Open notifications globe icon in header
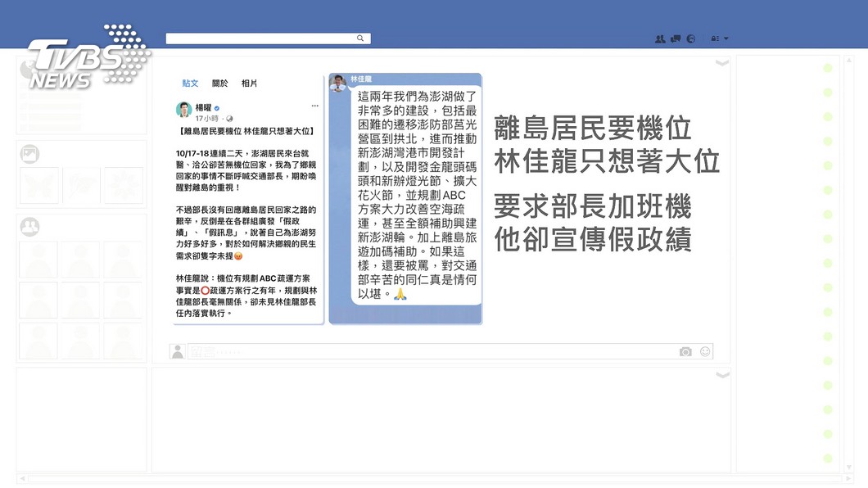This screenshot has width=868, height=488. (x=691, y=38)
